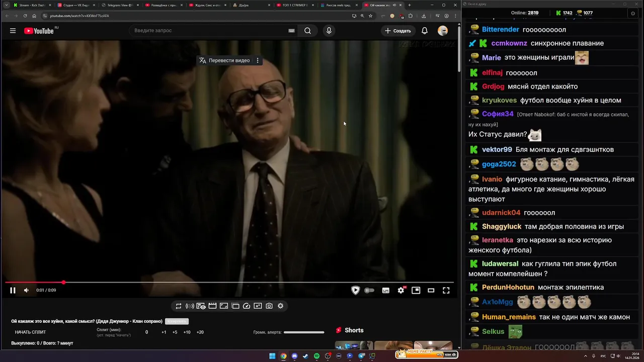
Task: Click the НАЧАТЬ СПЛИТ button
Action: (30, 332)
